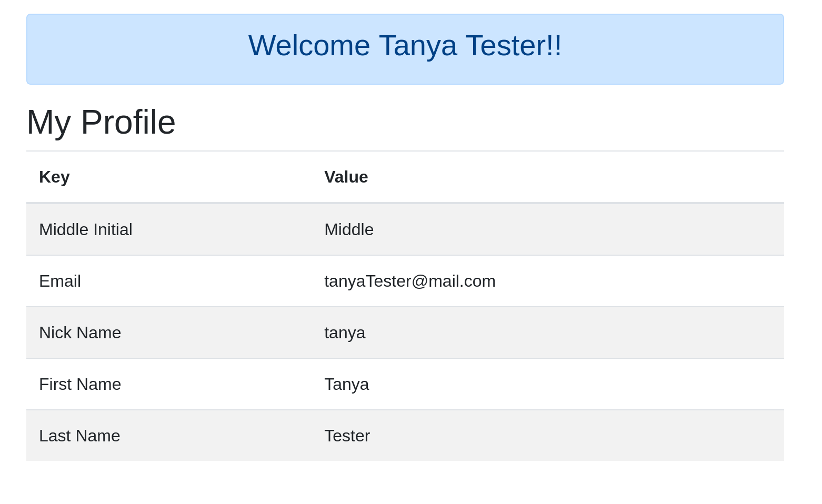Select the "Middle" value cell

click(x=349, y=230)
